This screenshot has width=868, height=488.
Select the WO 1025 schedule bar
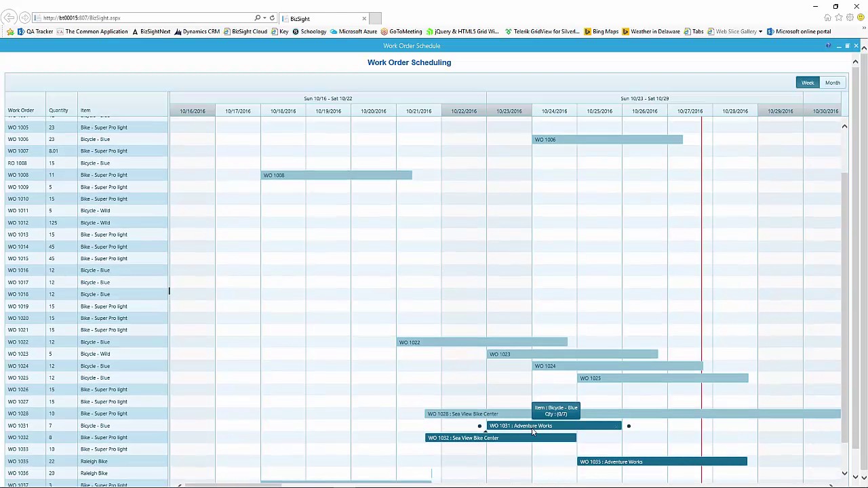663,378
